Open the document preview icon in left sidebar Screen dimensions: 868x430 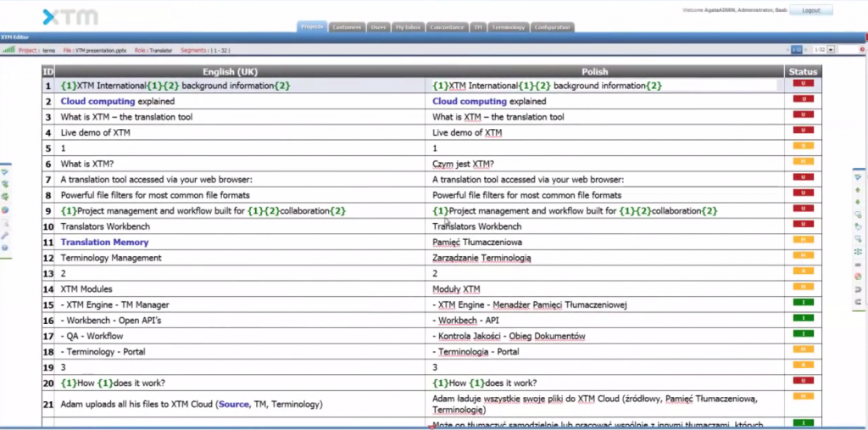pos(5,223)
